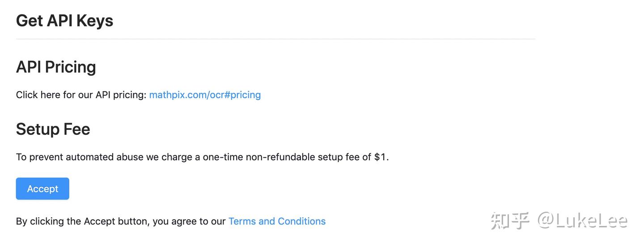The width and height of the screenshot is (644, 246).
Task: Click the blue Accept button
Action: point(42,189)
